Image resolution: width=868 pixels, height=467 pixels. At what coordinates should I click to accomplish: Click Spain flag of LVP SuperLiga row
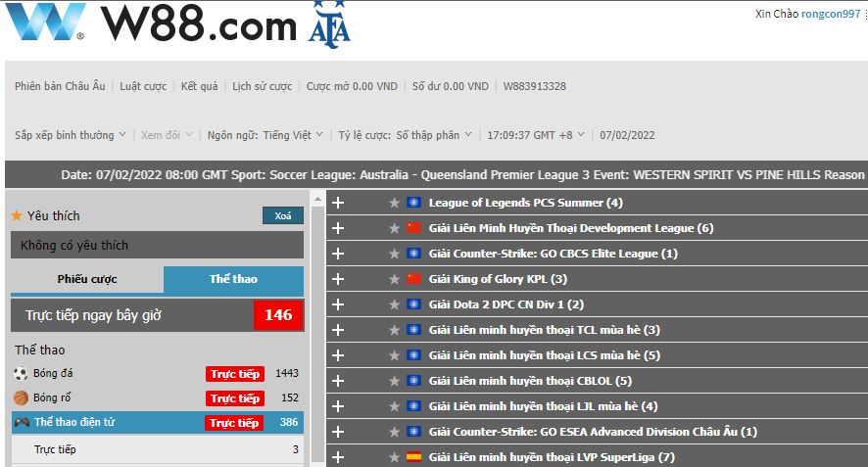[413, 457]
